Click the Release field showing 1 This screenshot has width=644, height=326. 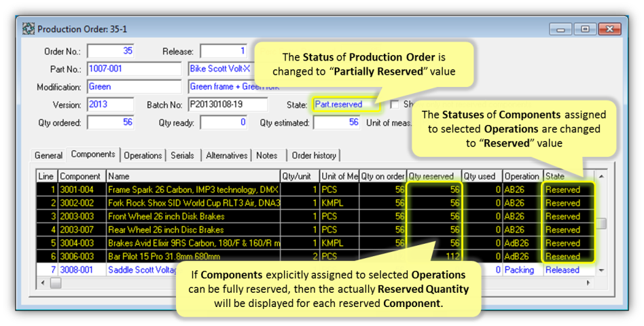(223, 51)
